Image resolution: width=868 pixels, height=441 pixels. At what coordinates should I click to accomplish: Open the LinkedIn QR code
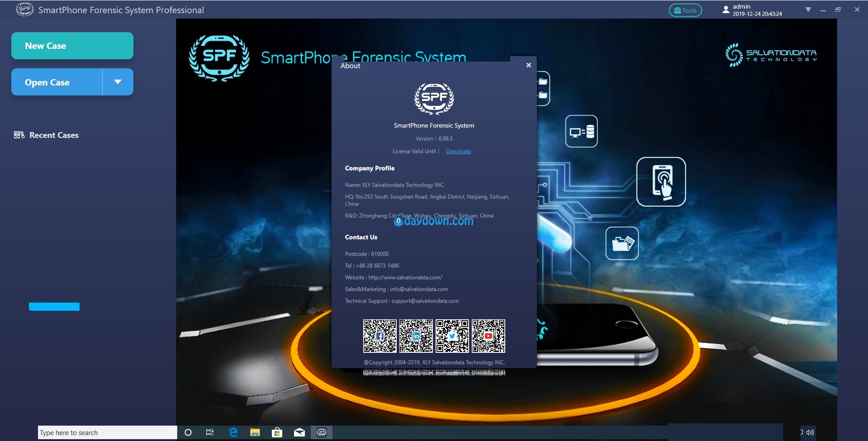point(416,336)
